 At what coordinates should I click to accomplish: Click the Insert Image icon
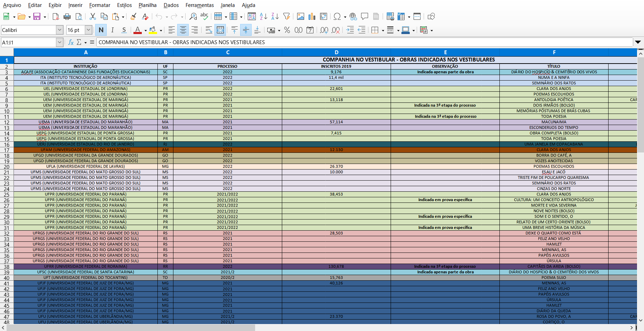pos(301,17)
